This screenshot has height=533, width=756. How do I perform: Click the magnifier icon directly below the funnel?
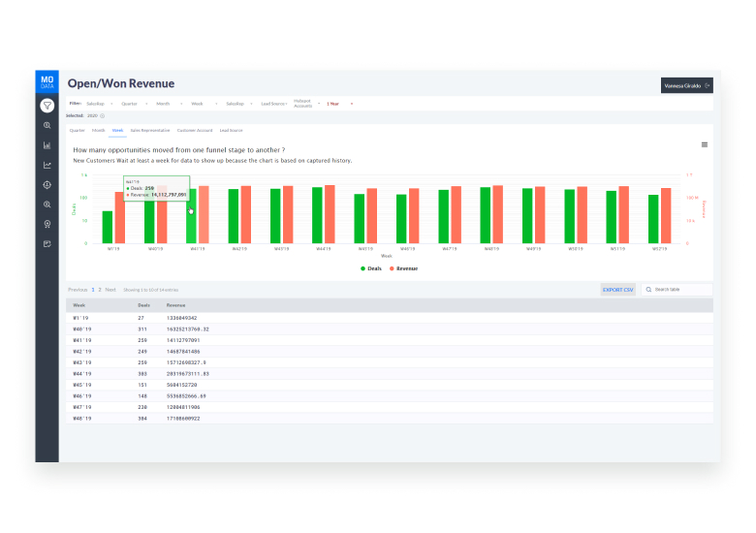(47, 125)
